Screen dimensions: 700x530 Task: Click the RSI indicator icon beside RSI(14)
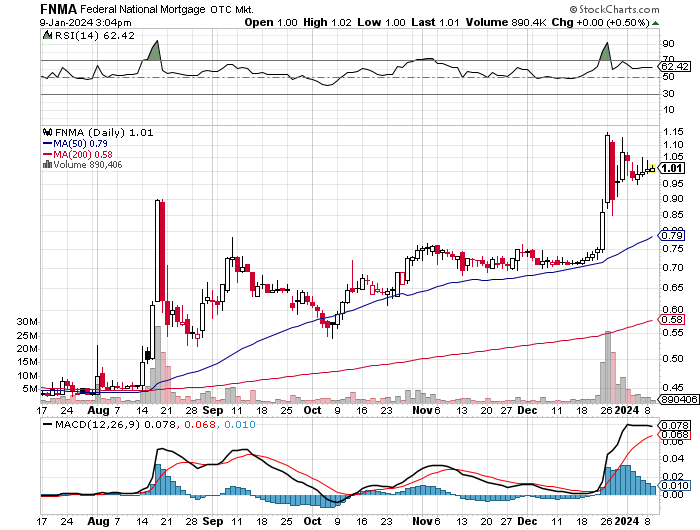pos(47,35)
